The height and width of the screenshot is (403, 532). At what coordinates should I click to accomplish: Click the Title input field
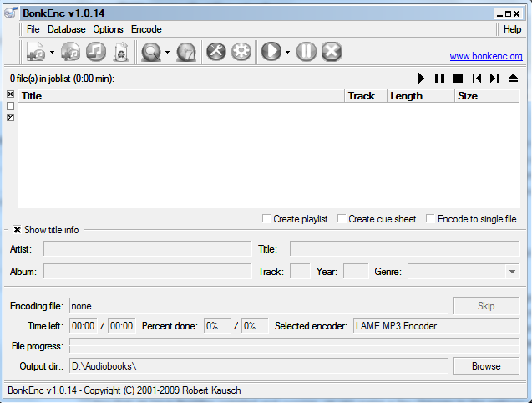coord(404,249)
